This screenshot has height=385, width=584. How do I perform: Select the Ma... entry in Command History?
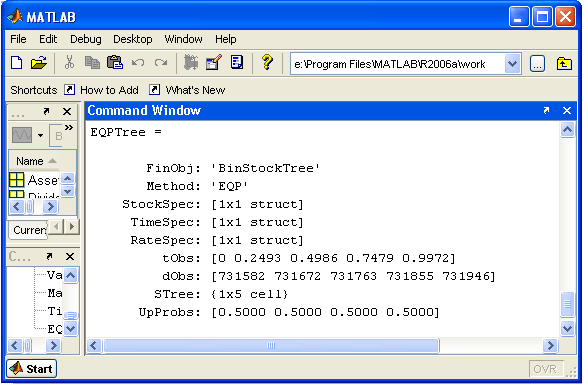click(54, 293)
